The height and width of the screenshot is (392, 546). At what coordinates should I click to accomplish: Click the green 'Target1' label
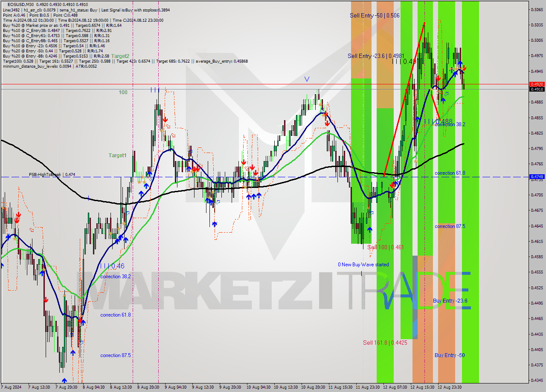[x=117, y=156]
